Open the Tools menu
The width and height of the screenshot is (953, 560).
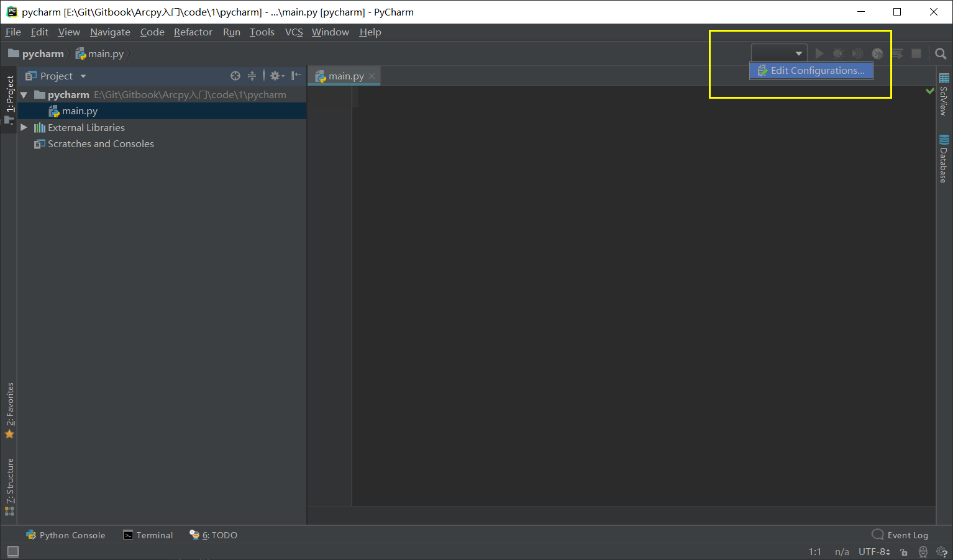pos(262,32)
